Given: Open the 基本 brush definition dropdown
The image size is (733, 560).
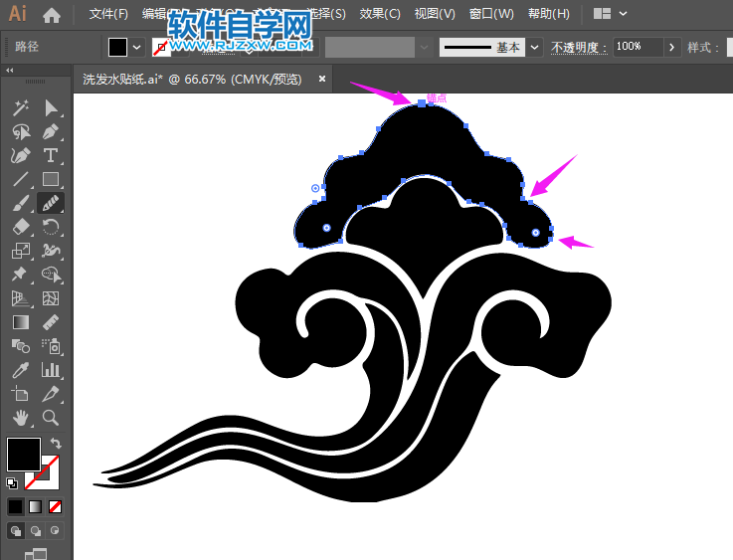Looking at the screenshot, I should pyautogui.click(x=535, y=47).
